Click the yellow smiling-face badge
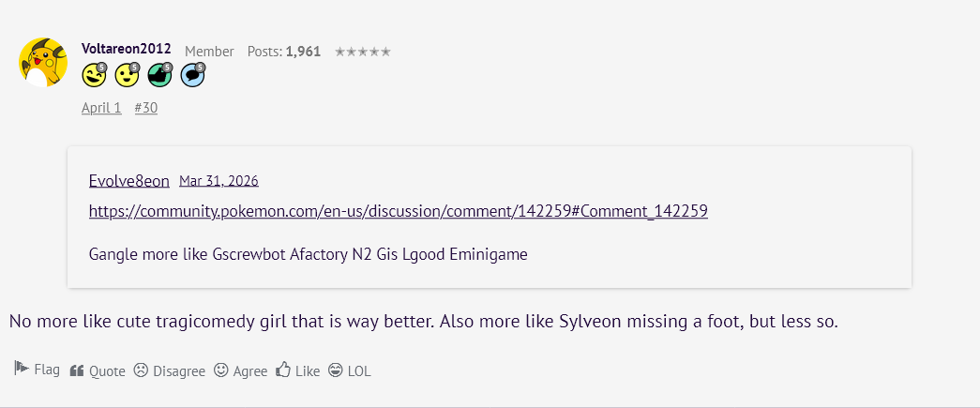Screen dimensions: 980x408 click(x=127, y=74)
